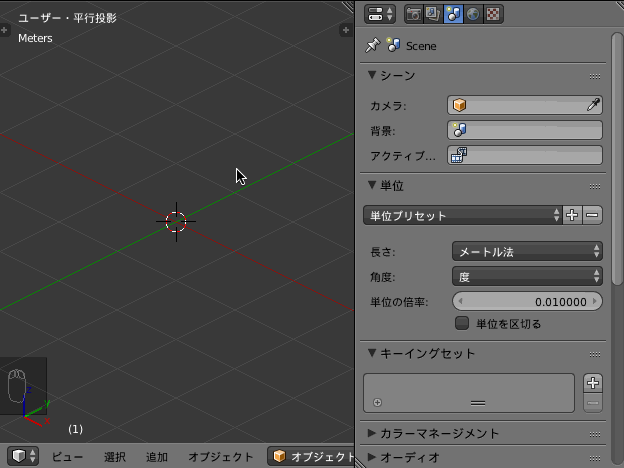Image resolution: width=624 pixels, height=468 pixels.
Task: Open the World properties tab (globe icon)
Action: [x=473, y=14]
